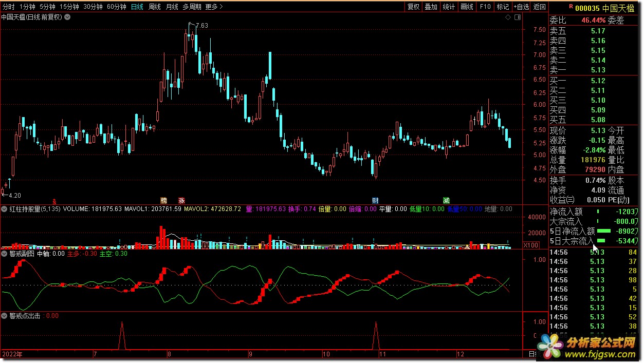Screen dimensions: 644x363
Task: Click the 买四 price 5.09
Action: tap(598, 110)
